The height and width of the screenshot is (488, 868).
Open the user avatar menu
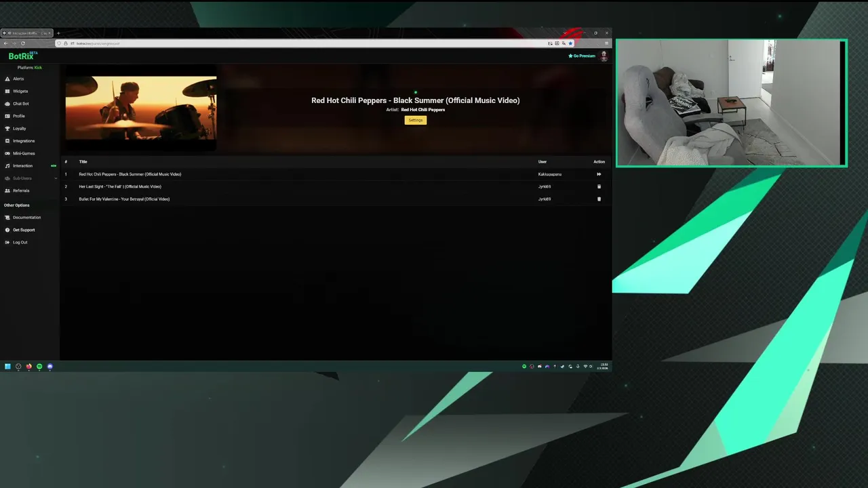click(x=604, y=56)
